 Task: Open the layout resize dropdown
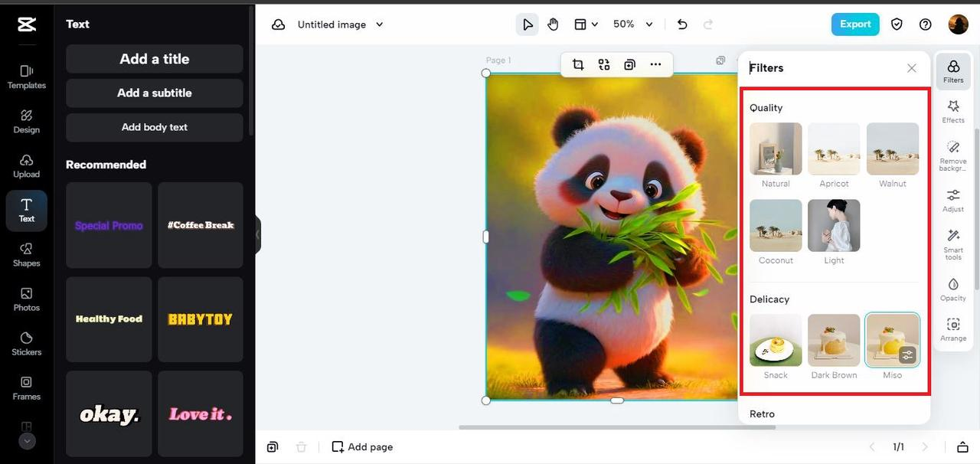coord(586,25)
